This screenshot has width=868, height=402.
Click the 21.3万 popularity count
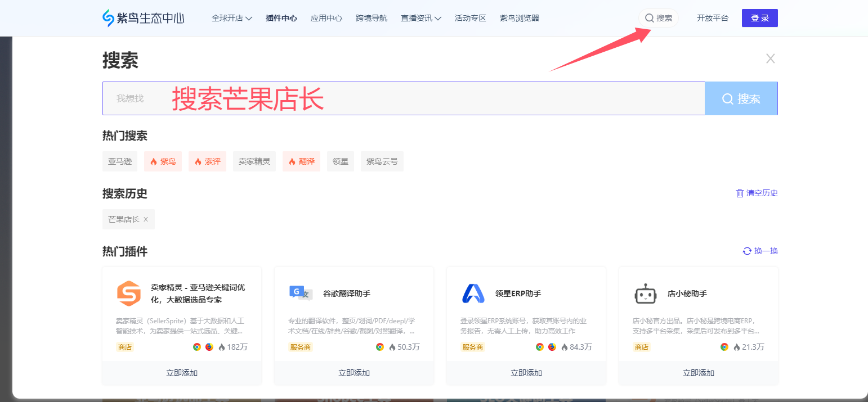tap(753, 347)
